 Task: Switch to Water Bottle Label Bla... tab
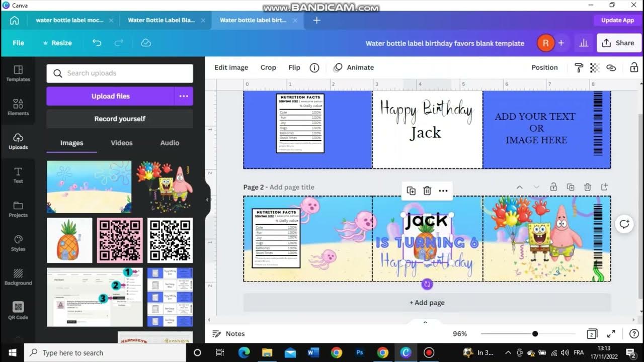pyautogui.click(x=161, y=20)
